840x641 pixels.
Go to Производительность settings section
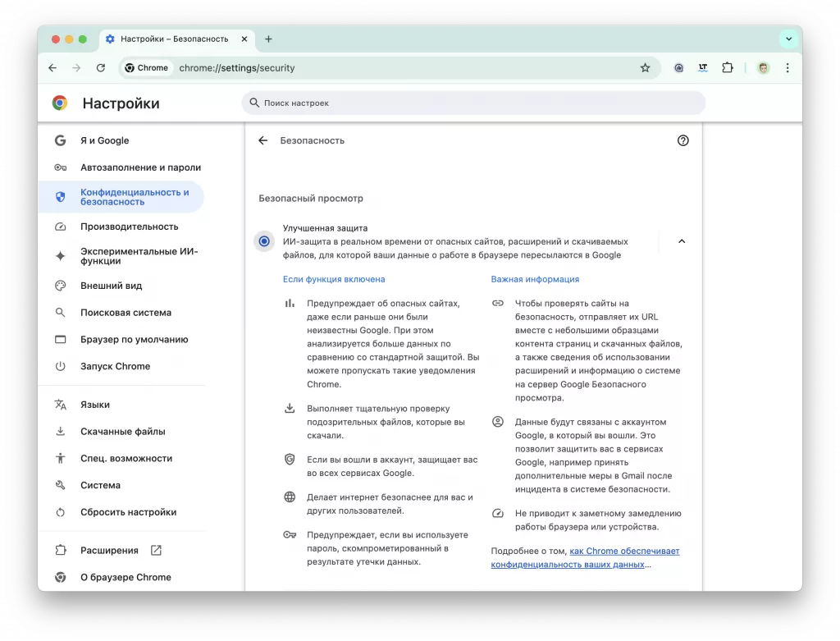[x=129, y=227]
